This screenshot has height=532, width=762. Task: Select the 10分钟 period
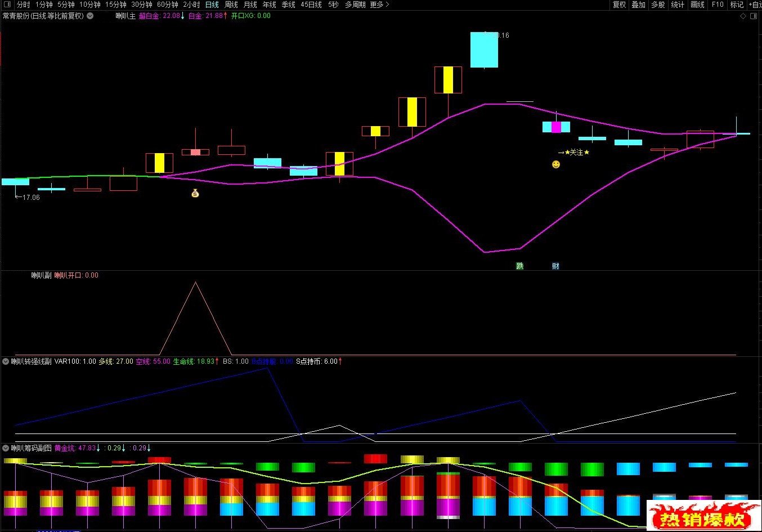point(89,5)
